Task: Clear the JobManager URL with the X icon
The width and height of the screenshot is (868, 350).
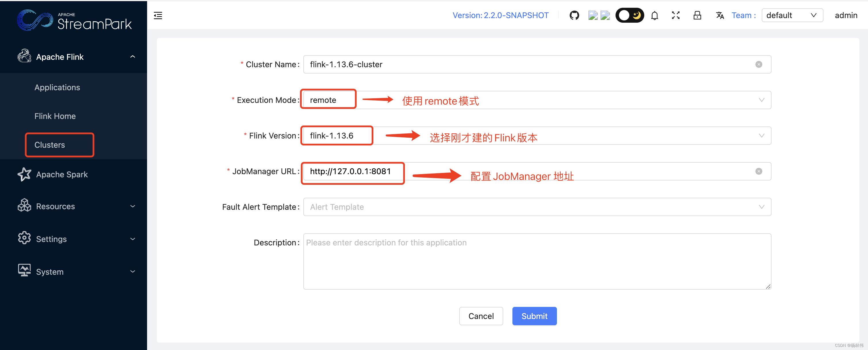Action: 759,171
